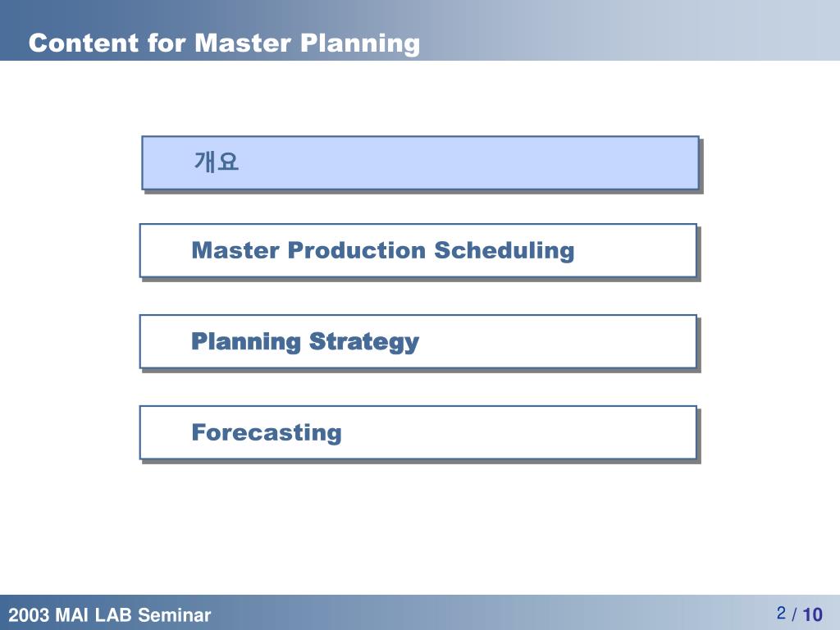
Task: Click the Forecasting label text
Action: 267,433
